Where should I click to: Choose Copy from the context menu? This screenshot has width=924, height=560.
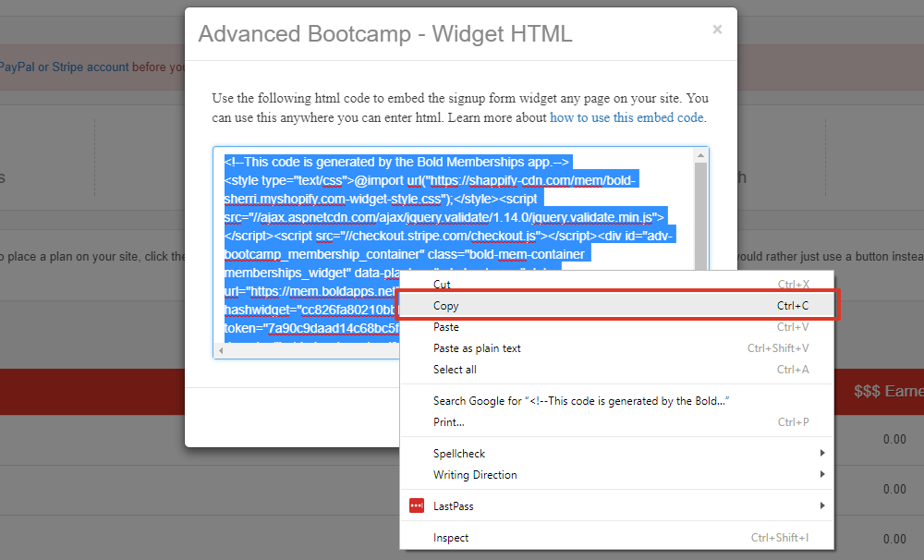tap(616, 305)
